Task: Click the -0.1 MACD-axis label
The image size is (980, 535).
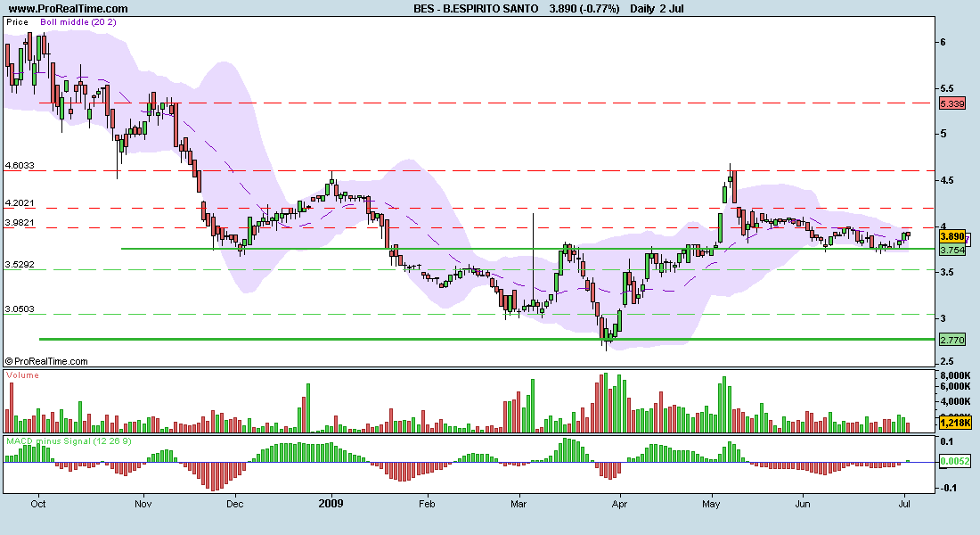Action: click(948, 488)
